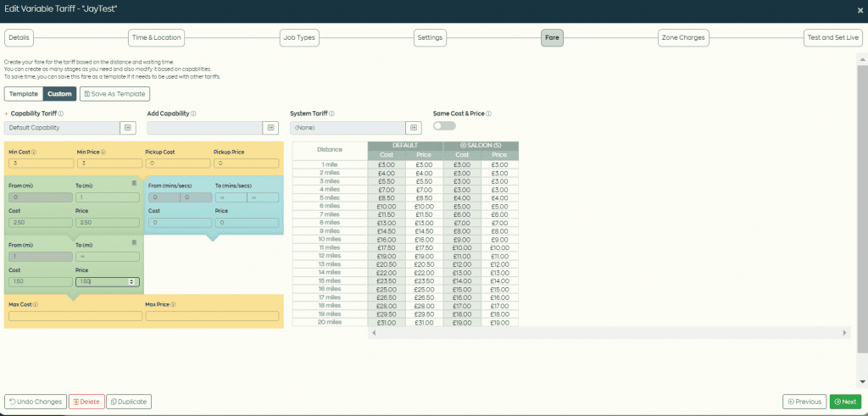This screenshot has height=416, width=868.
Task: Click info icon next to Max Cost
Action: click(36, 304)
